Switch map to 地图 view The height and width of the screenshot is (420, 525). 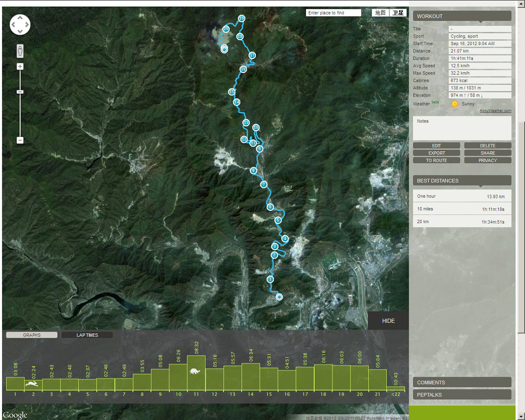pyautogui.click(x=380, y=13)
